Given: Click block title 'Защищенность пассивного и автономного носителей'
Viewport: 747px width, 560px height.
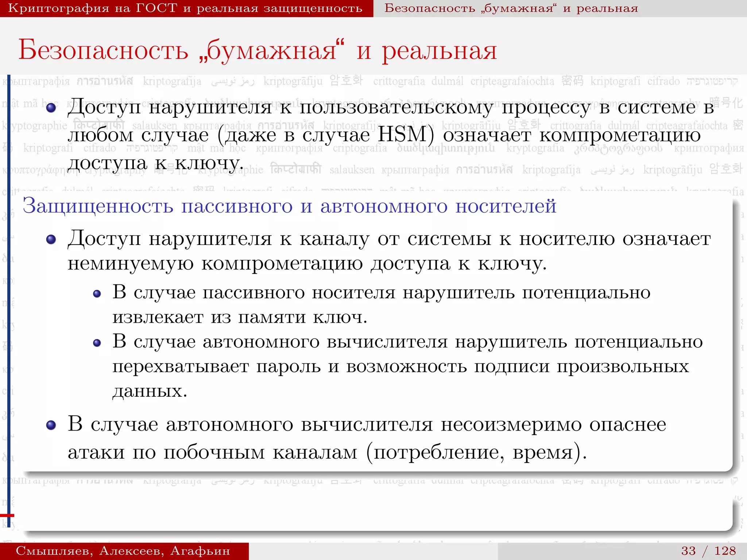Looking at the screenshot, I should (x=290, y=206).
